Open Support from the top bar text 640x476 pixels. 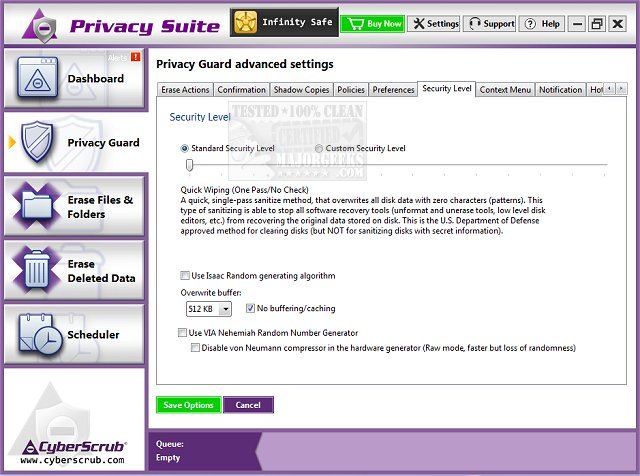[x=499, y=24]
